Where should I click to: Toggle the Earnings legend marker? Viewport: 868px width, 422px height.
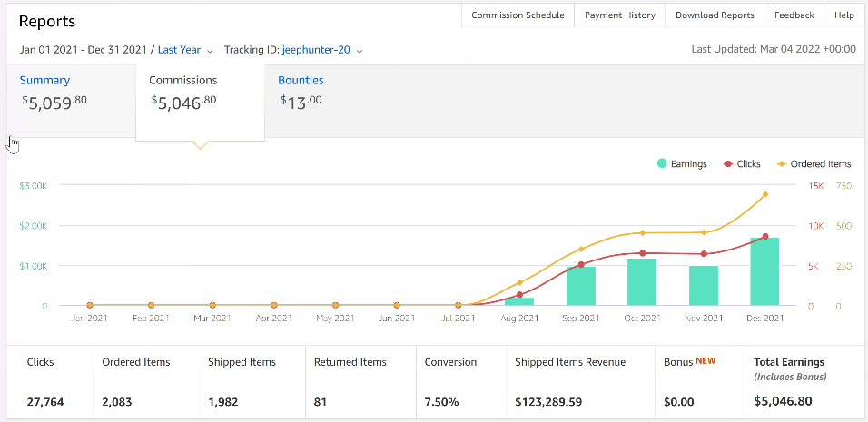(x=662, y=163)
